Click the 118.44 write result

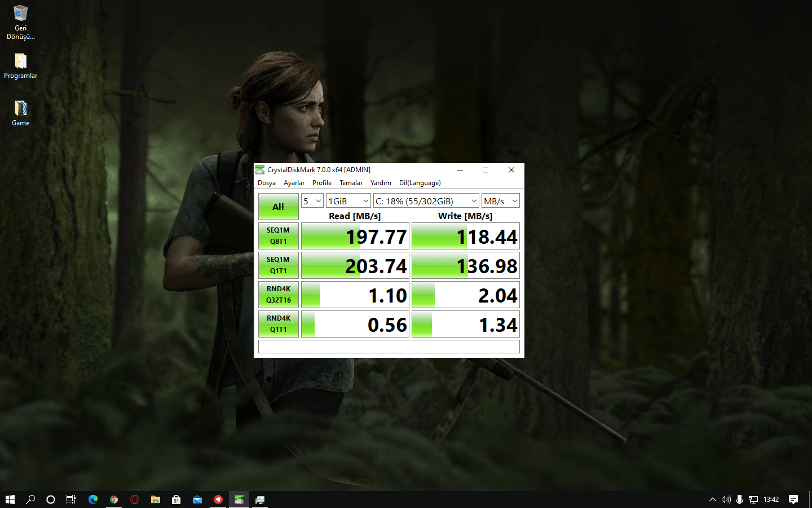pos(466,236)
